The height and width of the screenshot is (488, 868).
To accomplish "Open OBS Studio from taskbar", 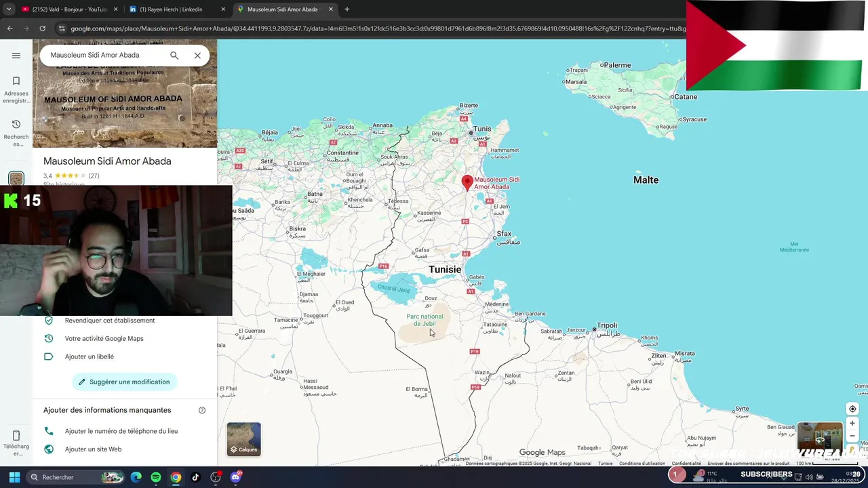I will pyautogui.click(x=216, y=477).
